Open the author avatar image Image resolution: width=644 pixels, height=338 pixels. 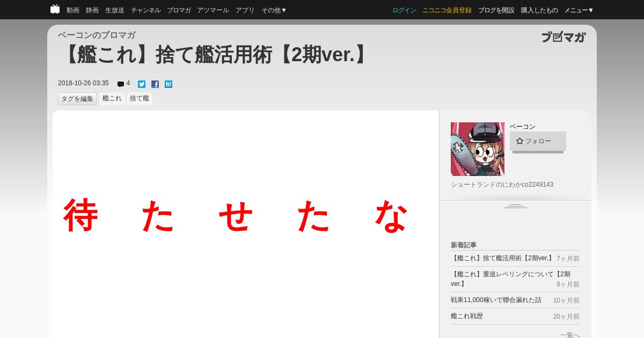coord(478,149)
